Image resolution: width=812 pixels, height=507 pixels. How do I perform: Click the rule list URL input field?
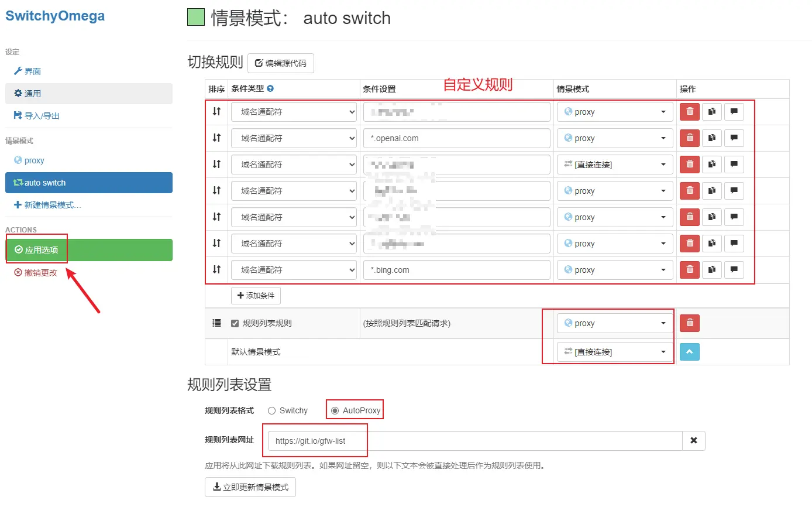(x=474, y=441)
